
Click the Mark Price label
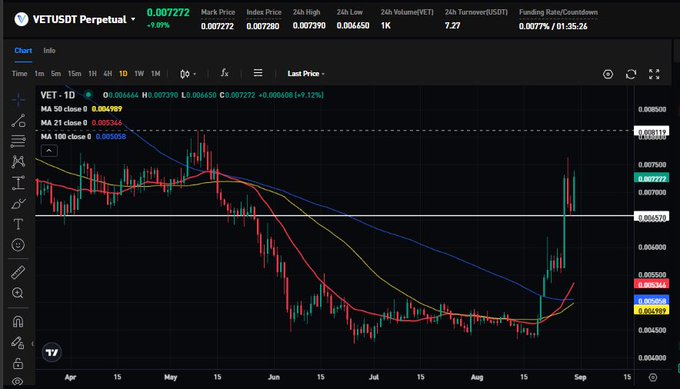[218, 12]
